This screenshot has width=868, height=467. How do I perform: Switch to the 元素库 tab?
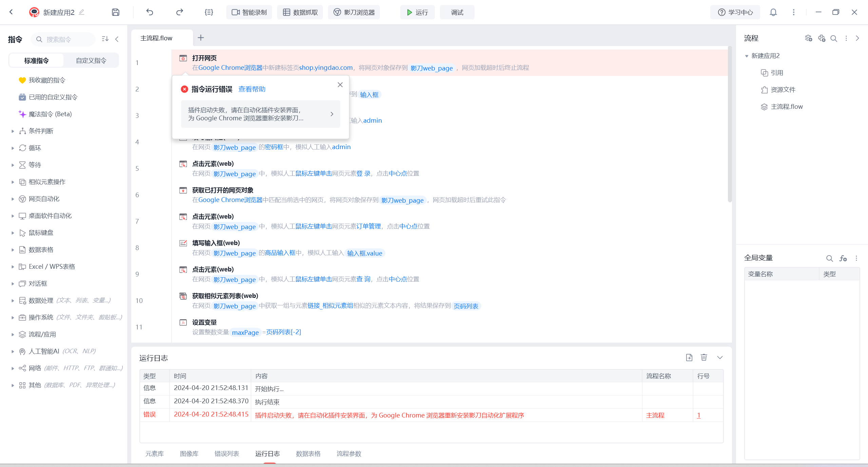155,453
